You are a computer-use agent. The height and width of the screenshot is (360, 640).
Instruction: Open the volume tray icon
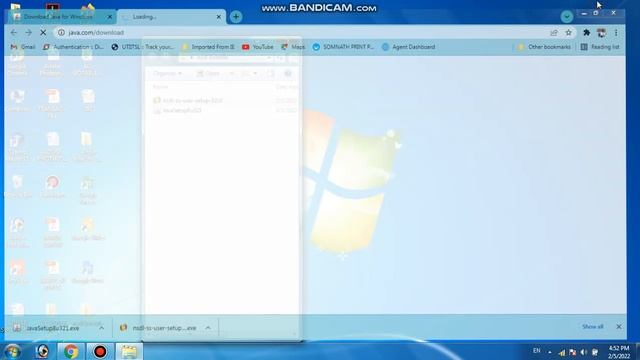[x=584, y=352]
